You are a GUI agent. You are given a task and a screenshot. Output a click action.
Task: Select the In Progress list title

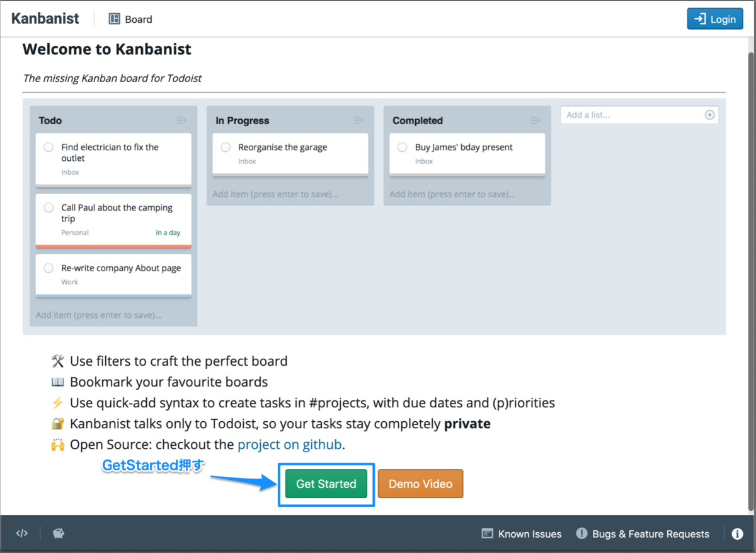tap(243, 120)
